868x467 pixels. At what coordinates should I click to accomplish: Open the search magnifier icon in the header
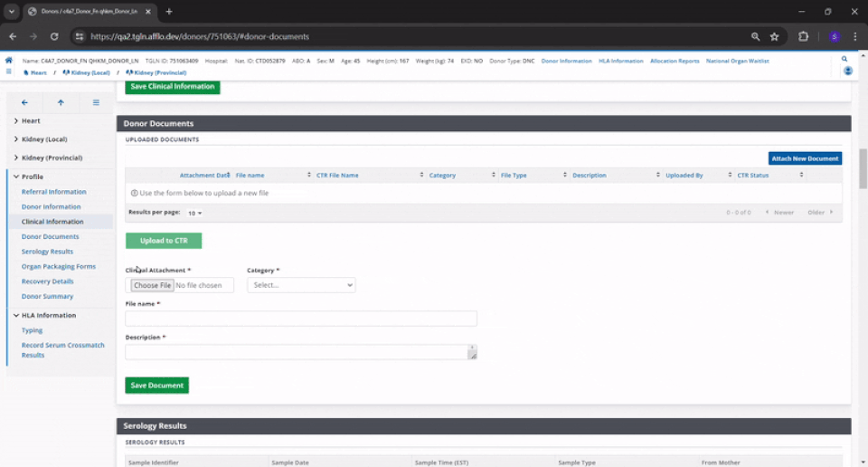coord(844,60)
